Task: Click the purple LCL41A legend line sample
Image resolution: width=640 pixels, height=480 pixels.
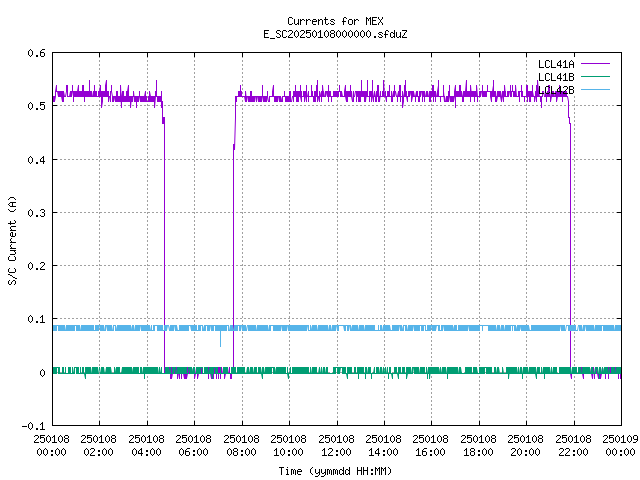Action: pos(595,64)
